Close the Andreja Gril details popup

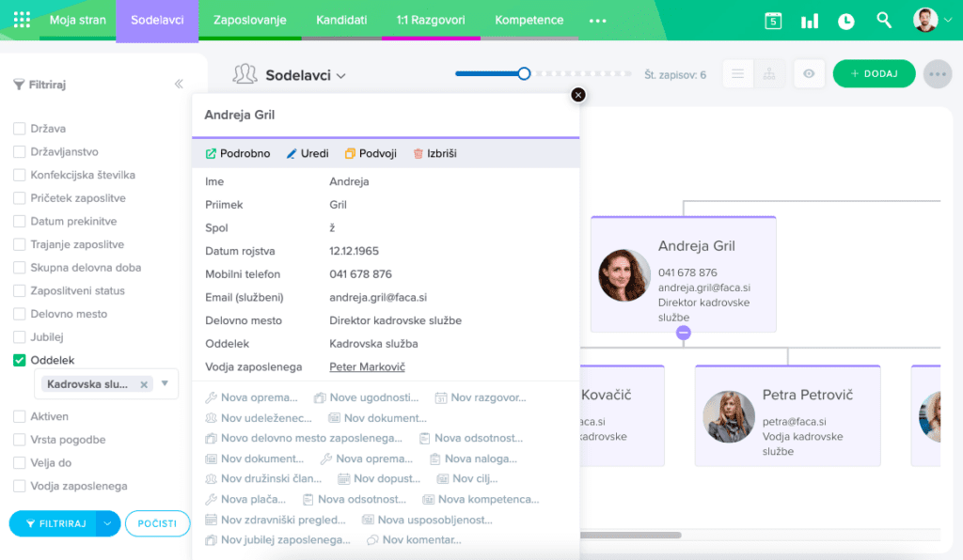click(578, 94)
